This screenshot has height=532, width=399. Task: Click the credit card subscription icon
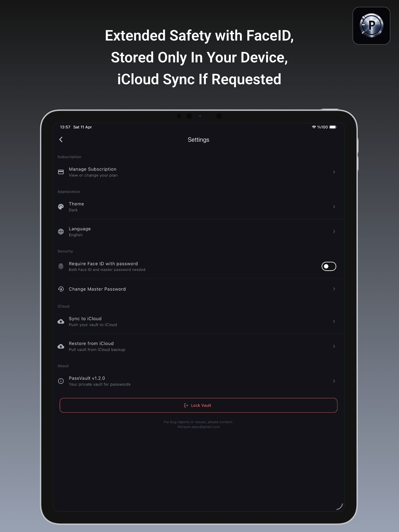(x=61, y=172)
